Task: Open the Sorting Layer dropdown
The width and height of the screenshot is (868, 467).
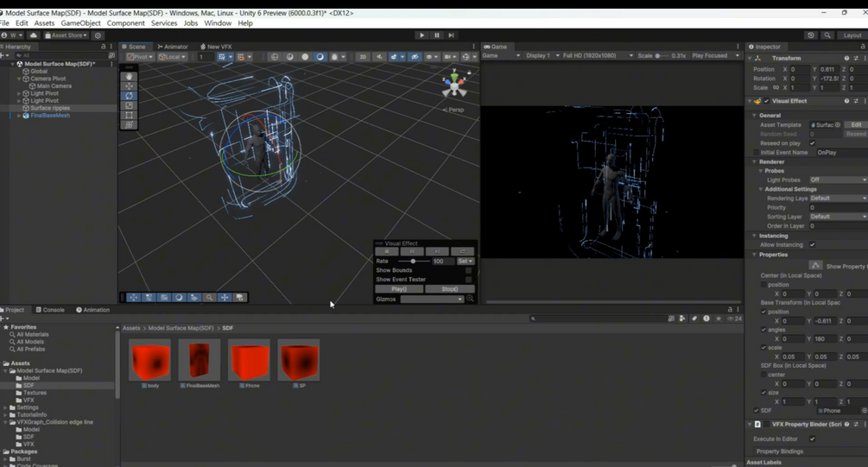Action: (x=838, y=217)
